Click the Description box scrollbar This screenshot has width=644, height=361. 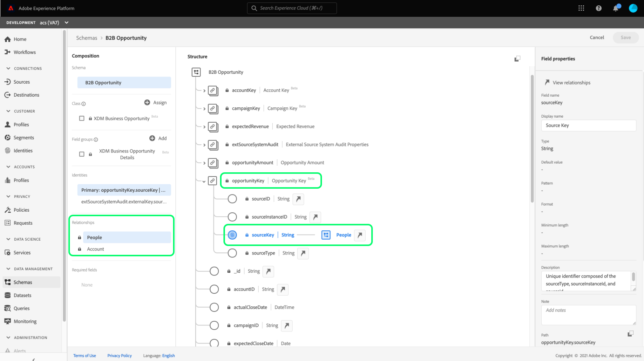click(x=633, y=276)
